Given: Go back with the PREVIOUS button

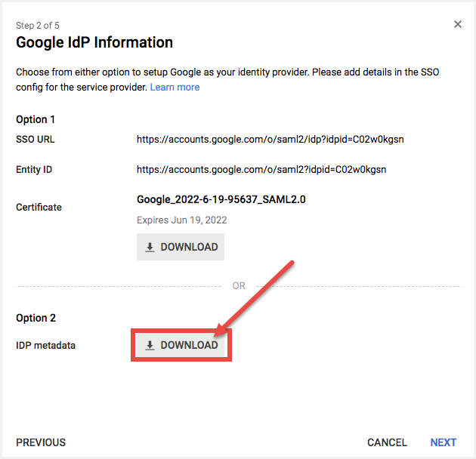Looking at the screenshot, I should [41, 442].
